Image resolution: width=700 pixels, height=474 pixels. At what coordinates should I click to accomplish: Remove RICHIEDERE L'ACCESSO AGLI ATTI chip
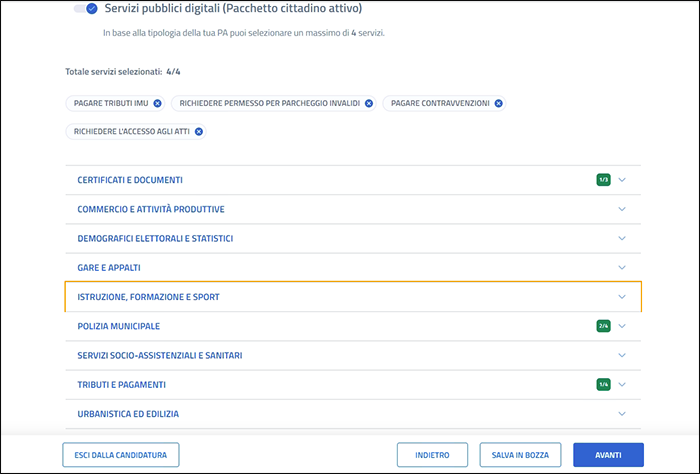(x=198, y=131)
